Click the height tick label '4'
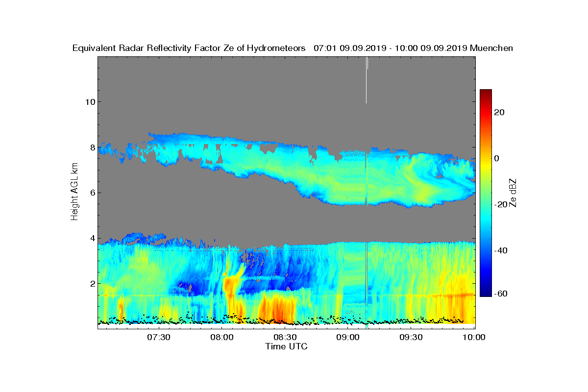This screenshot has width=588, height=392. 92,238
